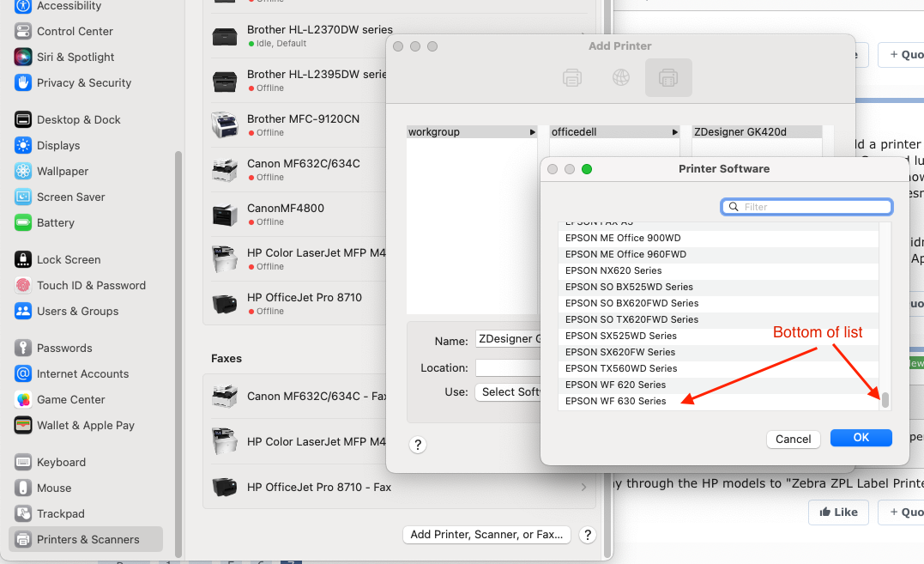Viewport: 924px width, 564px height.
Task: Select workgroup in network browser
Action: [x=471, y=132]
